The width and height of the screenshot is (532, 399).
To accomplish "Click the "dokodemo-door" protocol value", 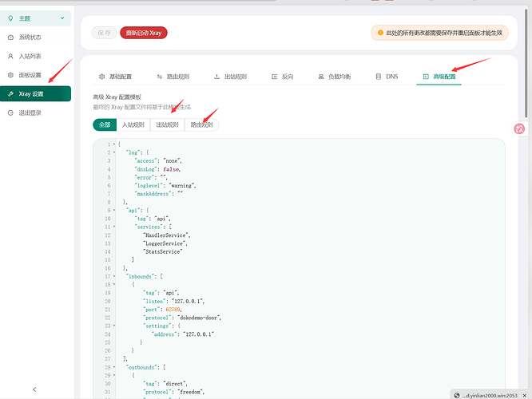I will [x=199, y=318].
